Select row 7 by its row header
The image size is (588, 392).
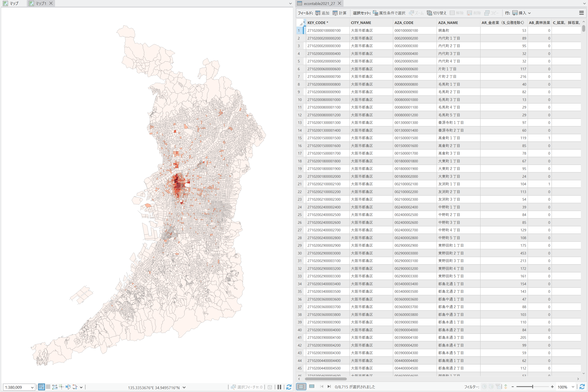pyautogui.click(x=300, y=77)
